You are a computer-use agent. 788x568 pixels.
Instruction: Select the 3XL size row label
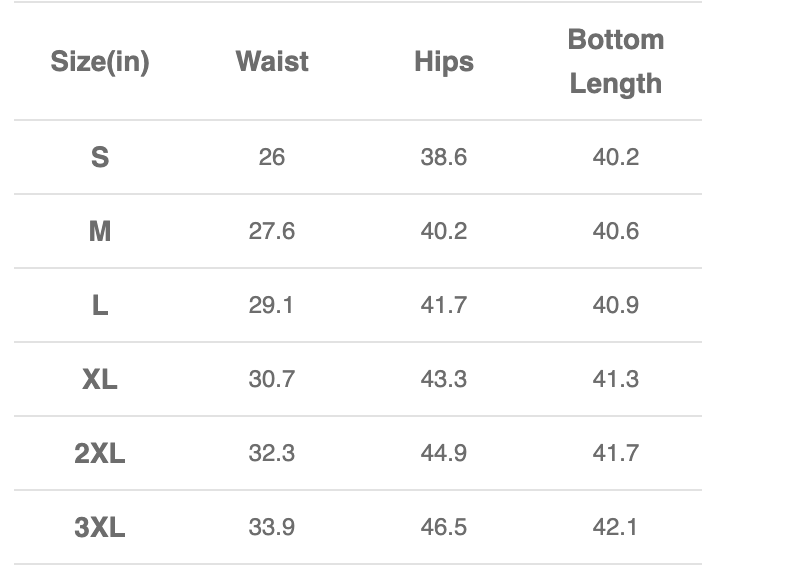(100, 527)
